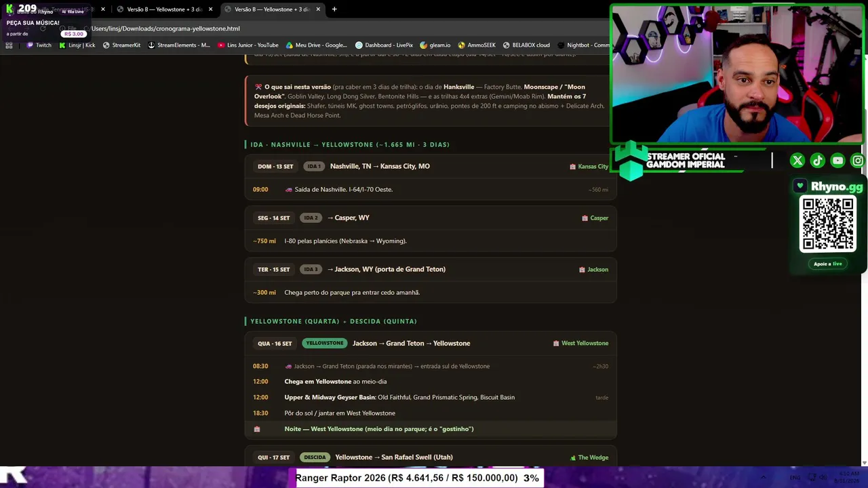
Task: Click 'I-80 pelas planícies' route text
Action: [345, 241]
